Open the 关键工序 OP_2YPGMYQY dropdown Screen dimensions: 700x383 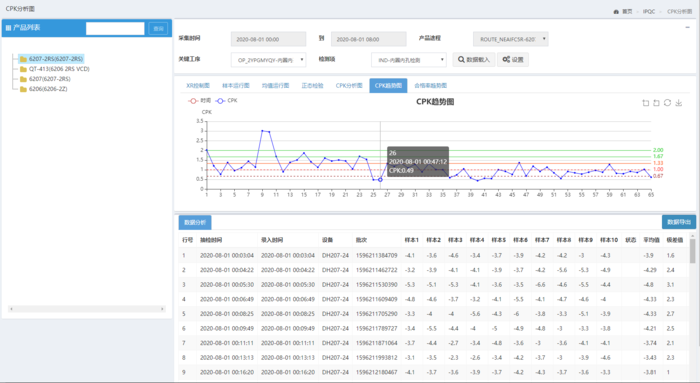pyautogui.click(x=268, y=60)
